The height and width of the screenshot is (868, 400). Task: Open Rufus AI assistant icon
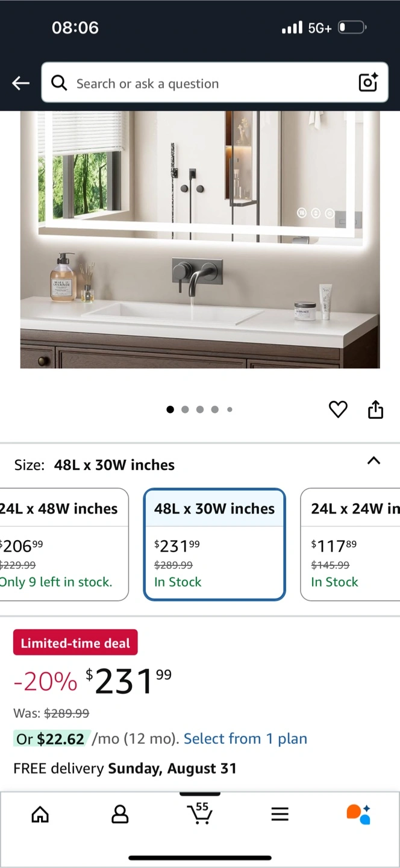click(358, 814)
